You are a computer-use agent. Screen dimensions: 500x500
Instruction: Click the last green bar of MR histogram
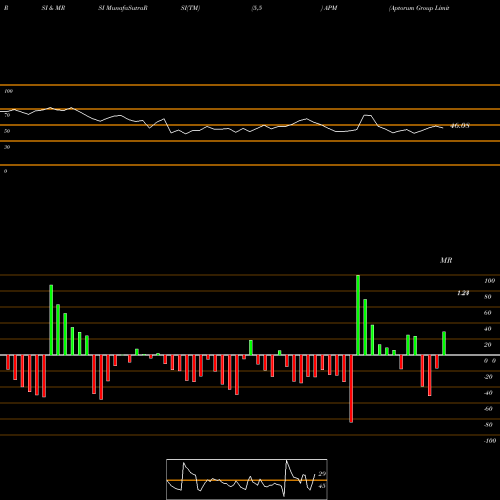point(444,343)
